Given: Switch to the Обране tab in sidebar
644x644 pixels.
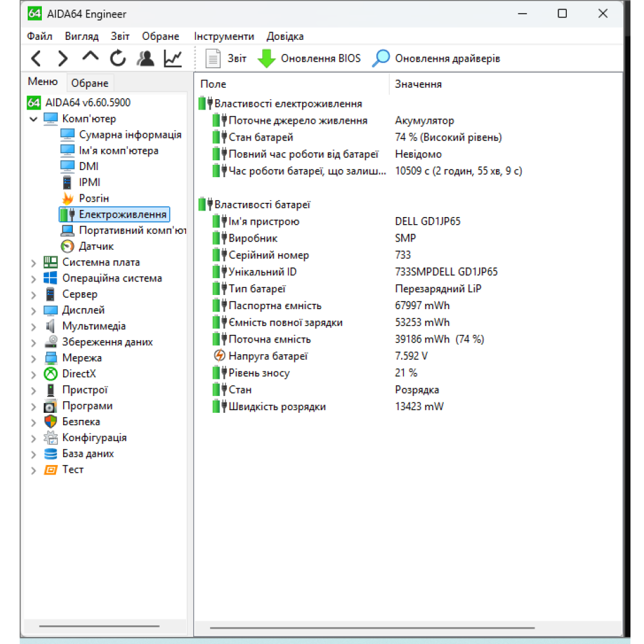Looking at the screenshot, I should [x=90, y=83].
